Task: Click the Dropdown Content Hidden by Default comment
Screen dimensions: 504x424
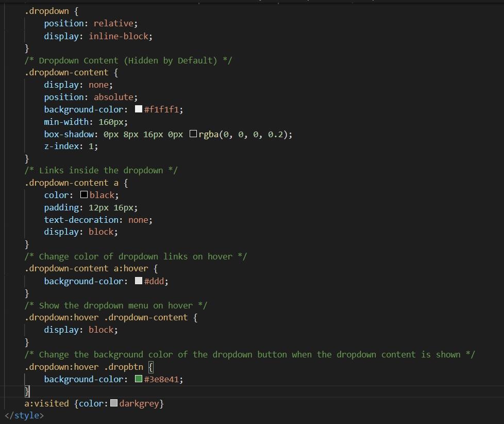Action: [x=128, y=60]
